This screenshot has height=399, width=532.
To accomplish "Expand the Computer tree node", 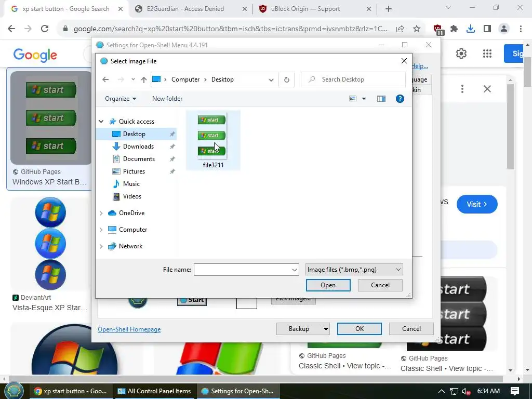I will tap(101, 230).
